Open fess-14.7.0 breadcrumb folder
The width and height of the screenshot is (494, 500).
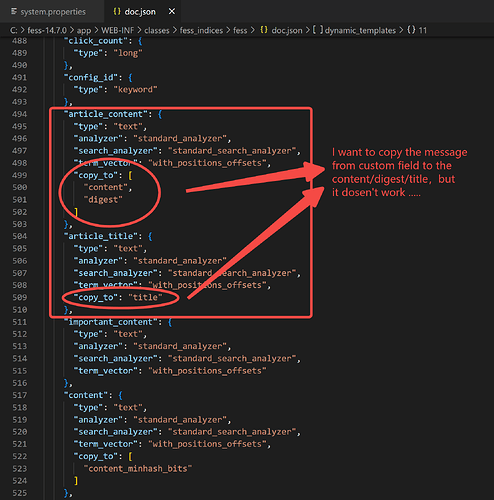click(47, 31)
